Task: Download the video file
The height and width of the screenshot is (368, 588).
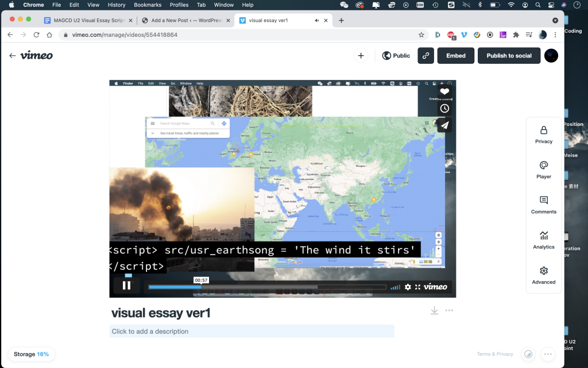Action: click(x=434, y=310)
